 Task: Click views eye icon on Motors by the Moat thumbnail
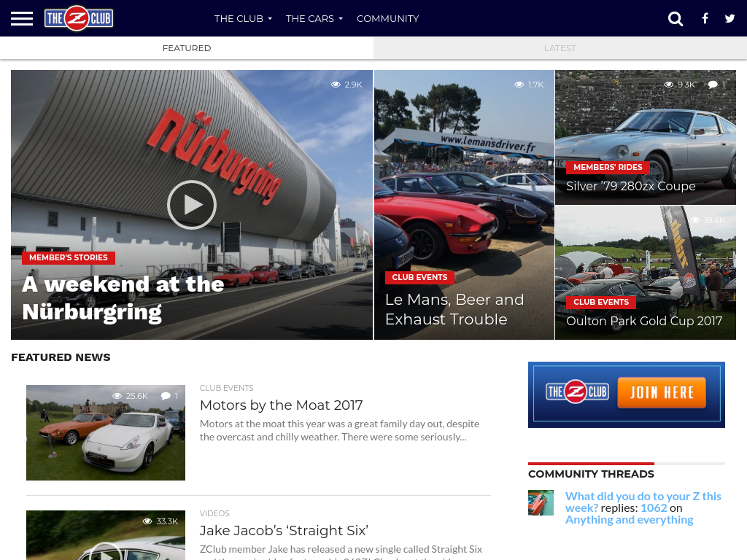(117, 396)
